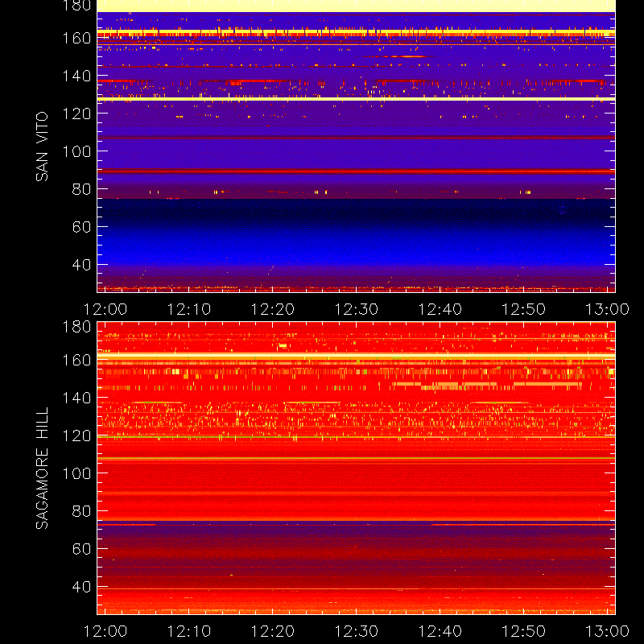644x644 pixels.
Task: Click 12:20 time label under San Vito plot
Action: point(273,309)
